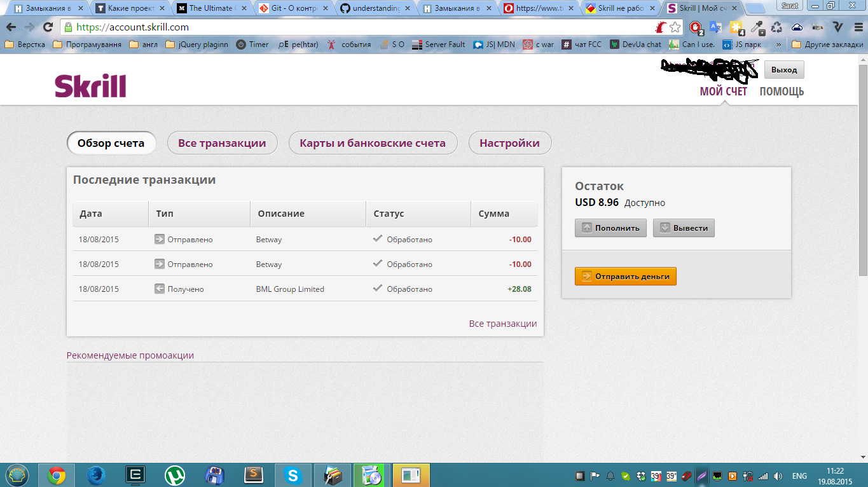Click the Пополнить button
Screen dimensions: 868x487
[x=611, y=228]
